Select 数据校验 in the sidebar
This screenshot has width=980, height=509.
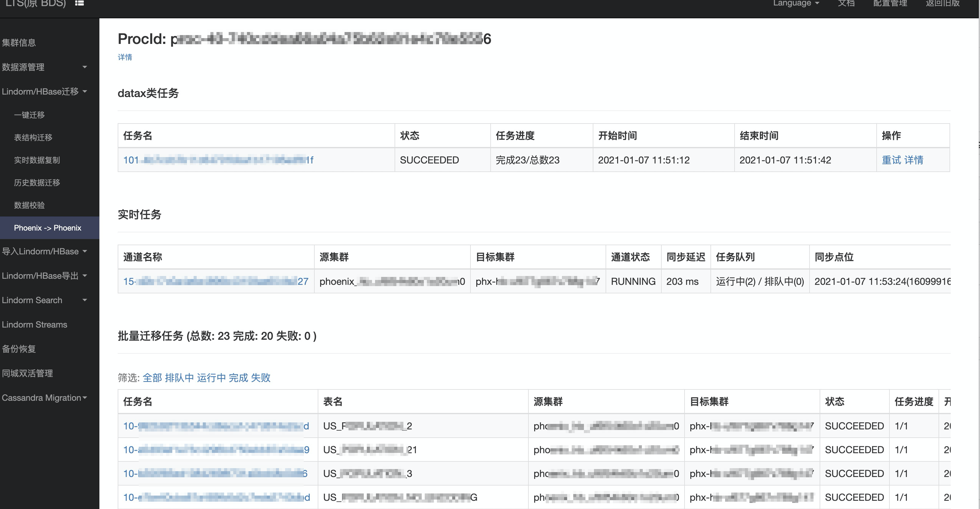coord(29,206)
